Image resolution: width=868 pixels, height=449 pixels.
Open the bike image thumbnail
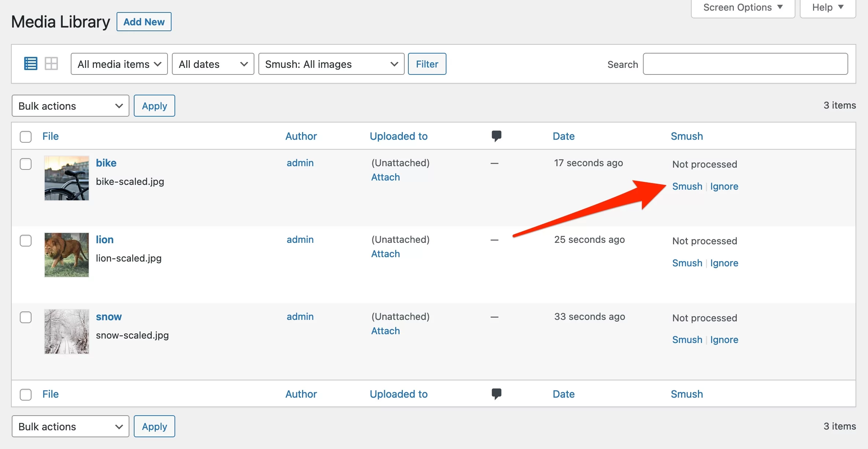click(x=66, y=178)
